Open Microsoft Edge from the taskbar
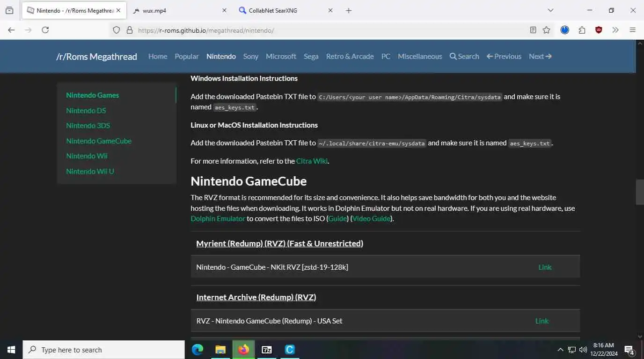The image size is (644, 359). (198, 350)
